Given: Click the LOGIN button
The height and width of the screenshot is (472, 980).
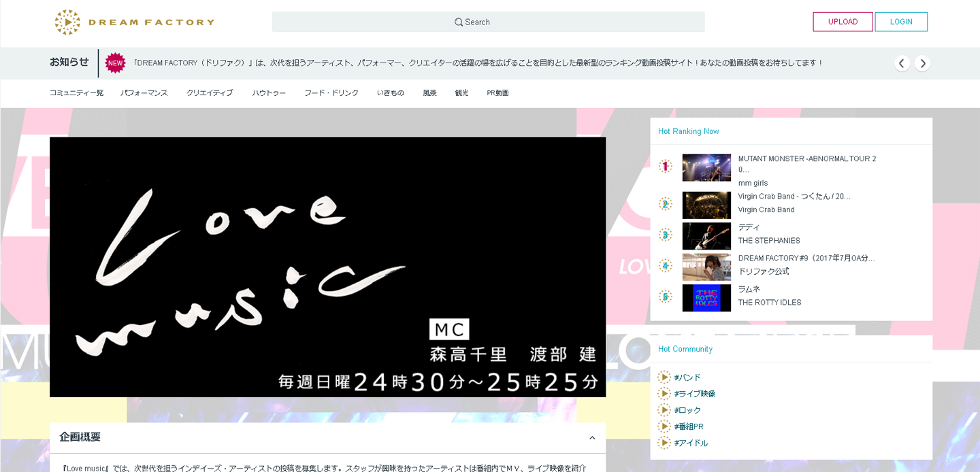Looking at the screenshot, I should point(901,22).
